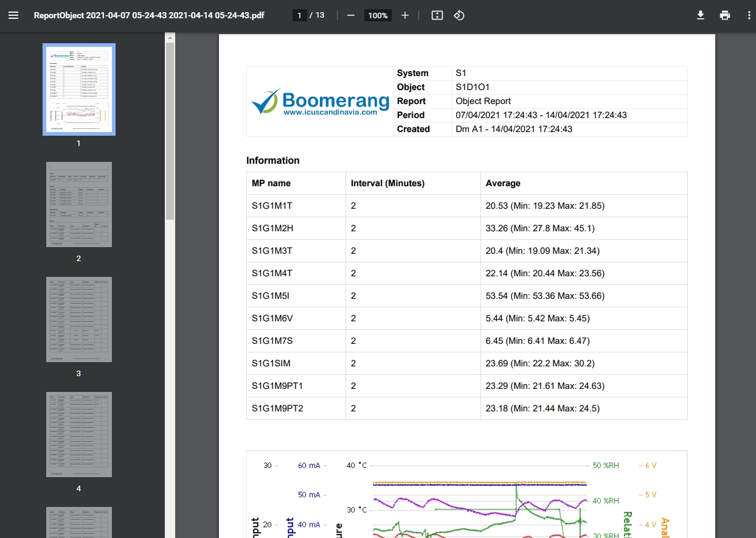
Task: Open the more actions three-dot menu
Action: click(x=749, y=15)
